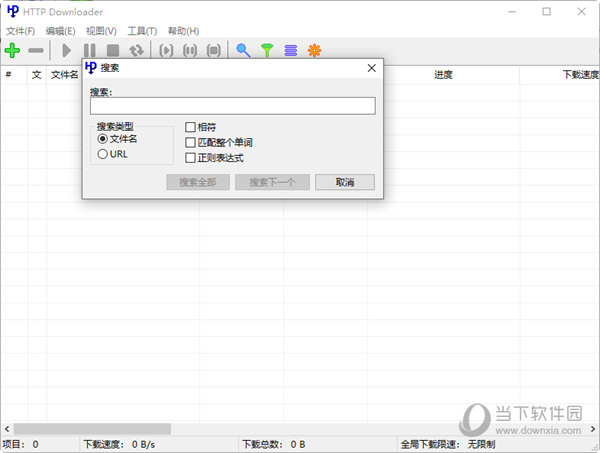The width and height of the screenshot is (600, 453).
Task: Open the 帮助(H) menu
Action: [x=184, y=31]
